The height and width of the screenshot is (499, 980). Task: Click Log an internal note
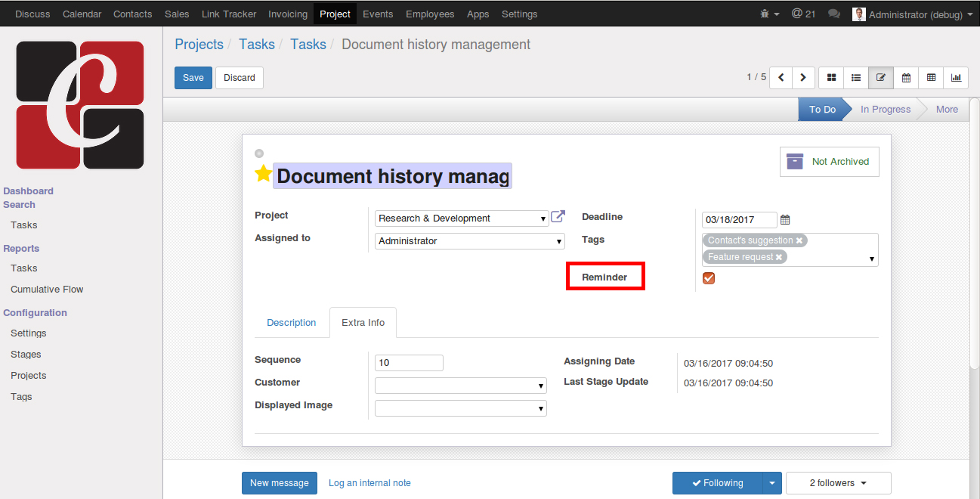[x=369, y=483]
